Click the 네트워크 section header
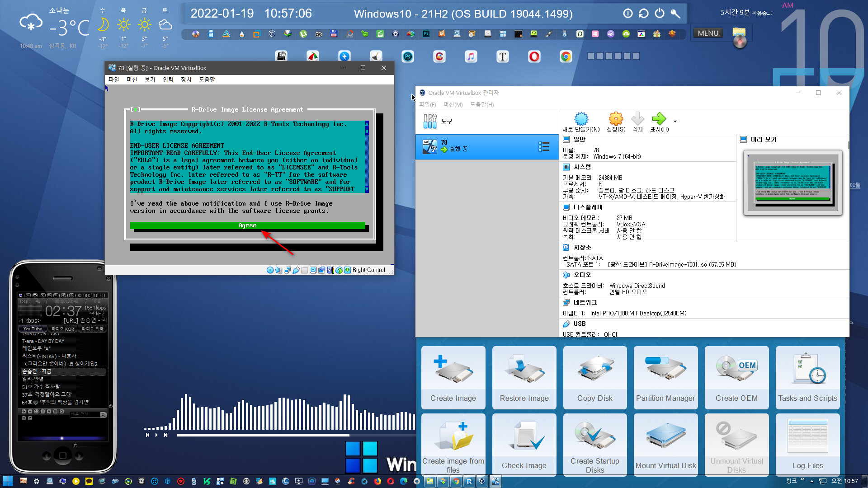 585,303
